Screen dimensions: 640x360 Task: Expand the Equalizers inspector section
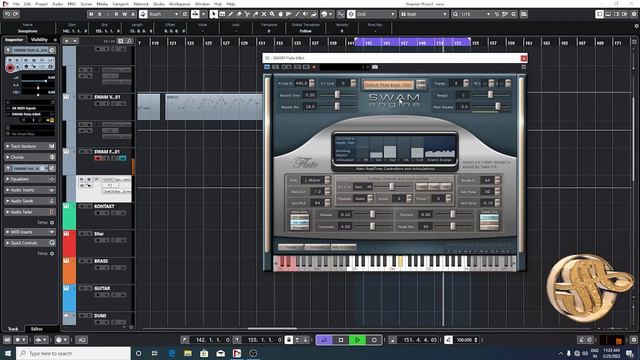tap(30, 179)
